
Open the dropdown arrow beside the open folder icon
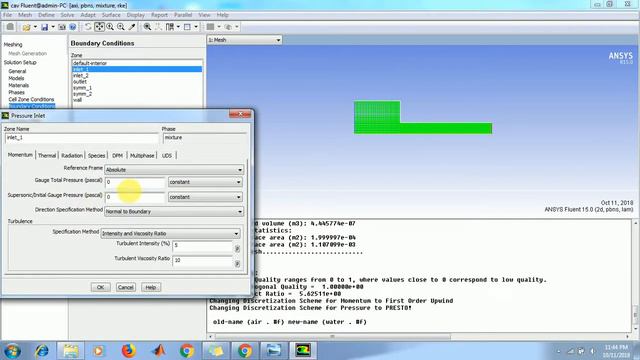click(x=35, y=27)
